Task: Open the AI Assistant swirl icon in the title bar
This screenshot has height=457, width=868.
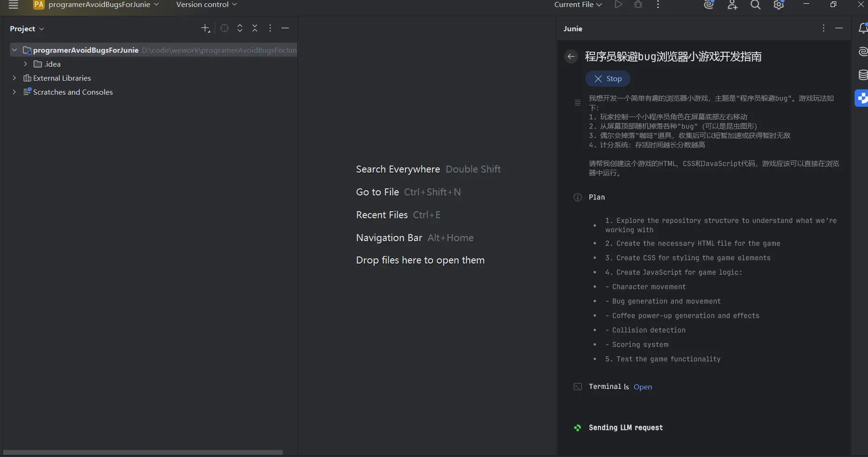Action: point(709,5)
